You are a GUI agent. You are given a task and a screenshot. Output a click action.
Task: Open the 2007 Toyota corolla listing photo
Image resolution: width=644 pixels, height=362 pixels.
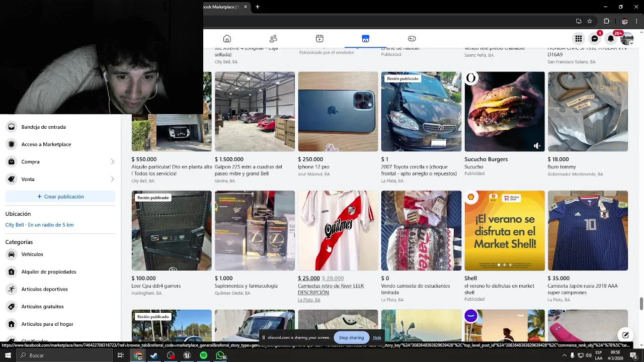[421, 112]
